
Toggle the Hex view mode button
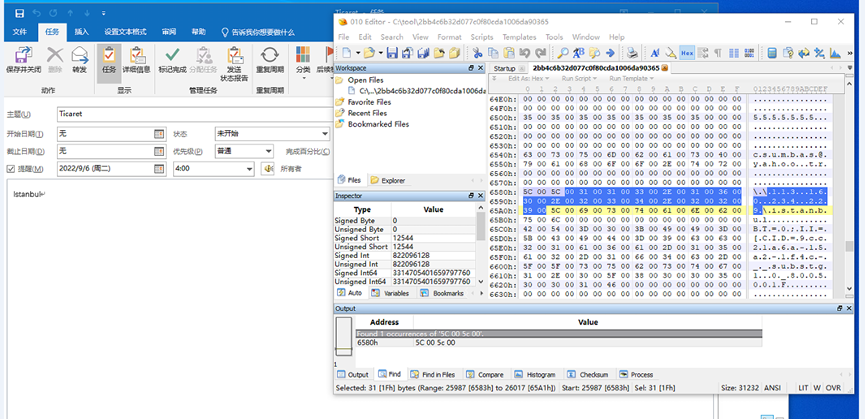(687, 52)
